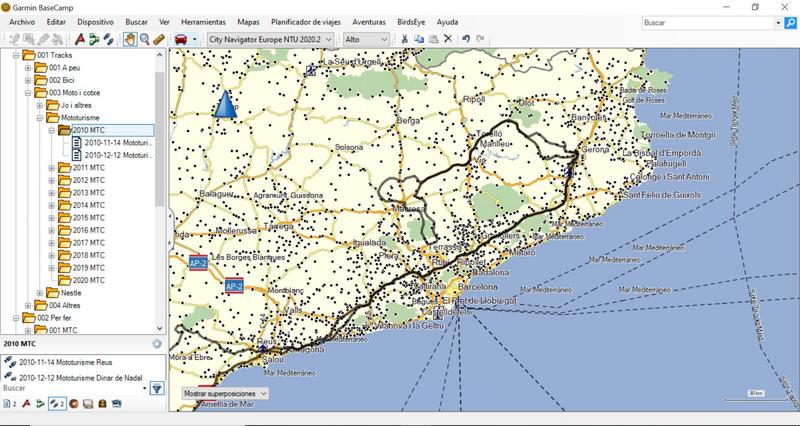
Task: Open the Mostrar superposiciones dropdown
Action: pyautogui.click(x=225, y=393)
